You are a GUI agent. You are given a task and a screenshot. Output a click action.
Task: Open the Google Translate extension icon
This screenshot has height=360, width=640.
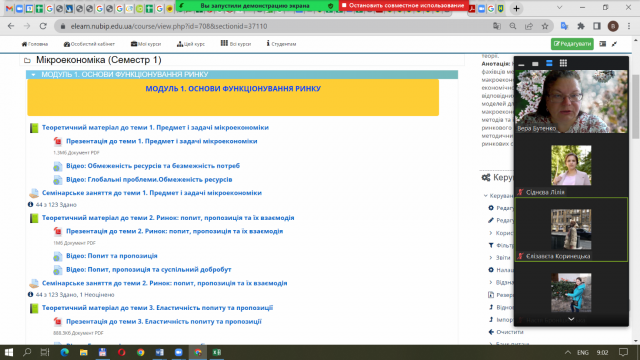tap(564, 26)
